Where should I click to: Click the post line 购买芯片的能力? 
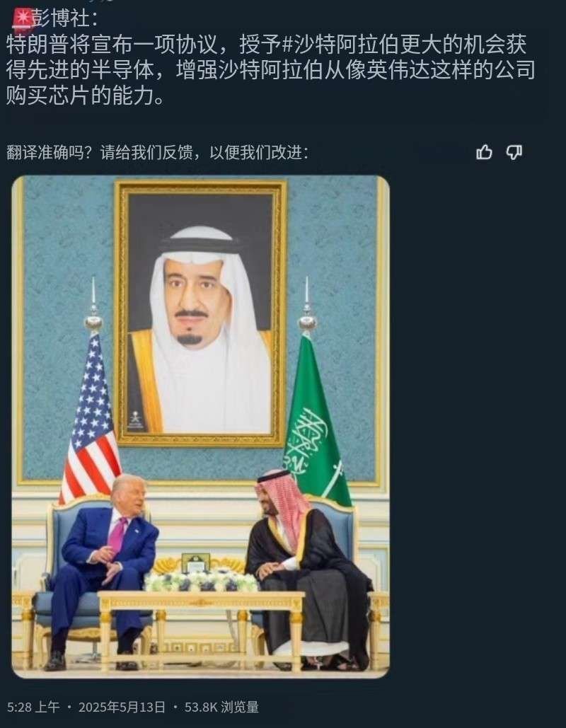[x=86, y=96]
